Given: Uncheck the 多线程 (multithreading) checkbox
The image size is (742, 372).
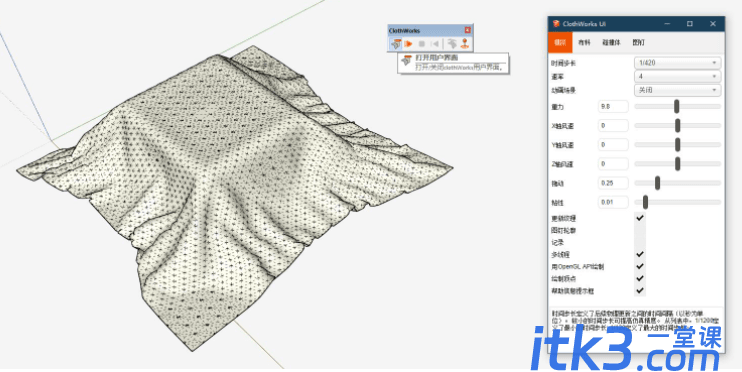Looking at the screenshot, I should pos(640,255).
